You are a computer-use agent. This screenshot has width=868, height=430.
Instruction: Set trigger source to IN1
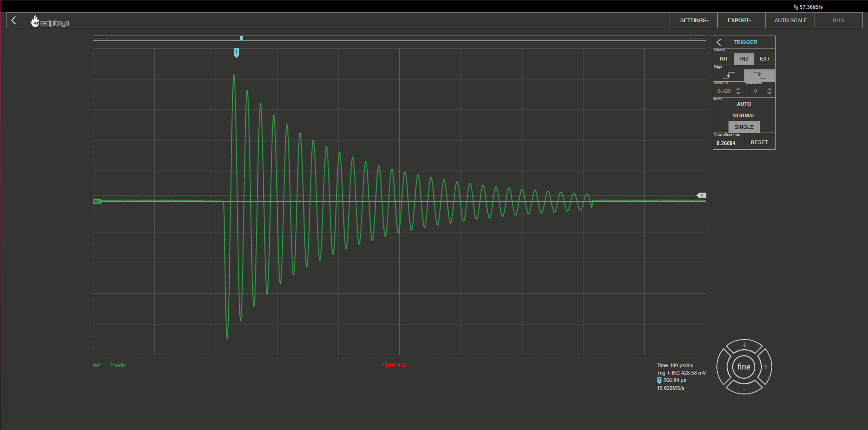(x=723, y=59)
